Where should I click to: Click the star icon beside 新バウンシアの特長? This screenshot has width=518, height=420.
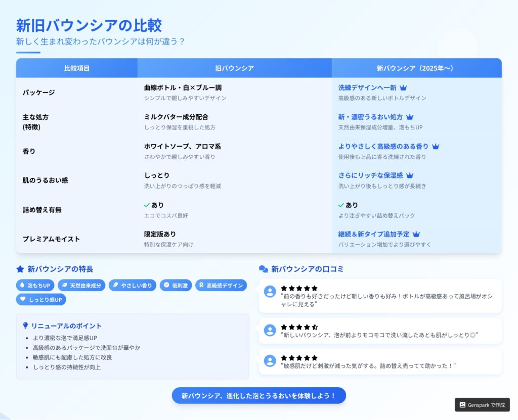point(20,269)
